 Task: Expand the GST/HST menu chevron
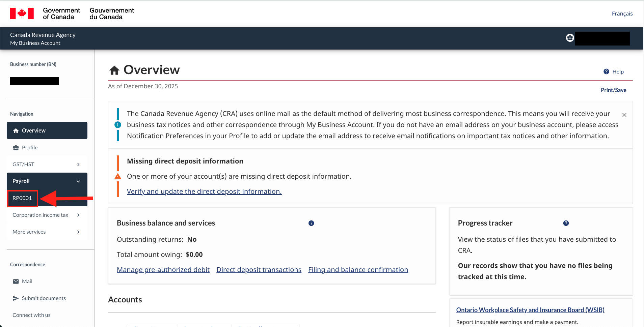(78, 165)
